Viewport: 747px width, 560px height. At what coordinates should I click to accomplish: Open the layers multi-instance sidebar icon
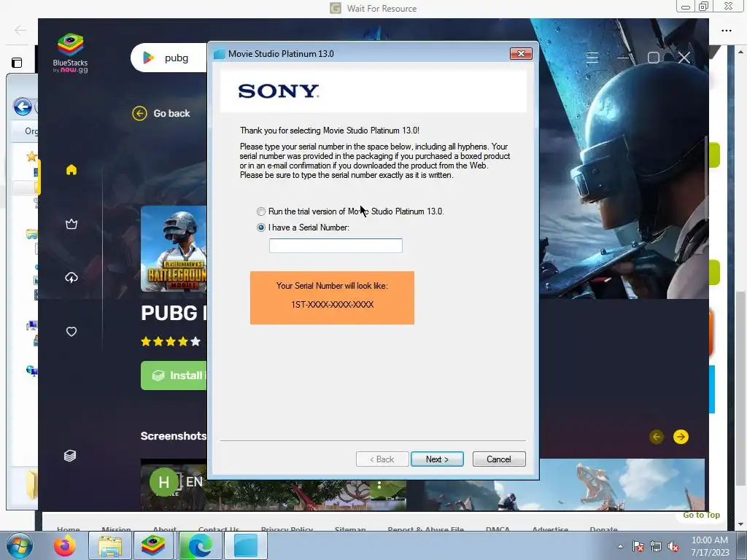click(x=70, y=456)
